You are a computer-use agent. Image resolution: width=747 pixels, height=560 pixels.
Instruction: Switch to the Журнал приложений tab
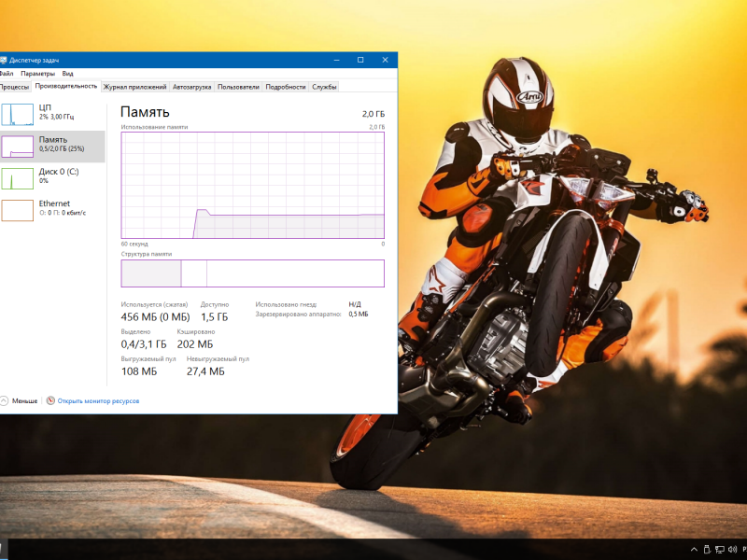tap(134, 87)
